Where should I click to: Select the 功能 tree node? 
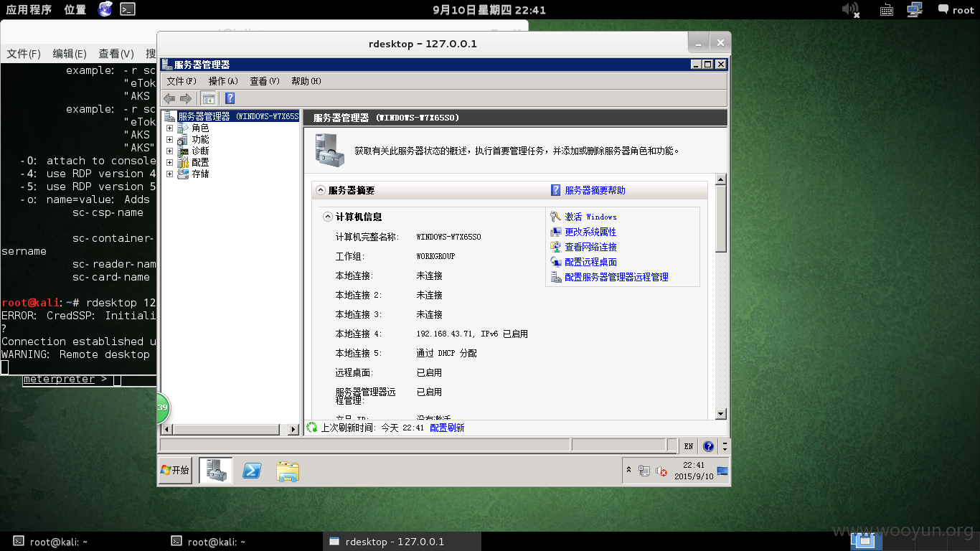200,139
